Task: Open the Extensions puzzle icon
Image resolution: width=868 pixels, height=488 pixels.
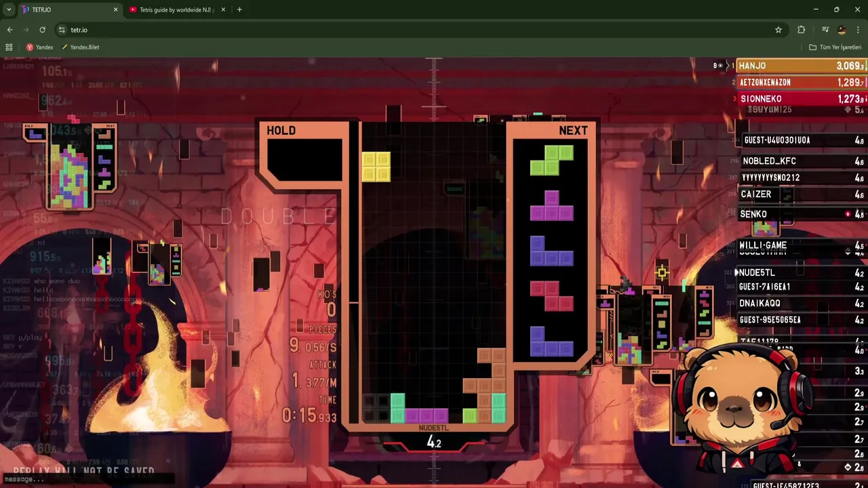Action: pyautogui.click(x=802, y=30)
